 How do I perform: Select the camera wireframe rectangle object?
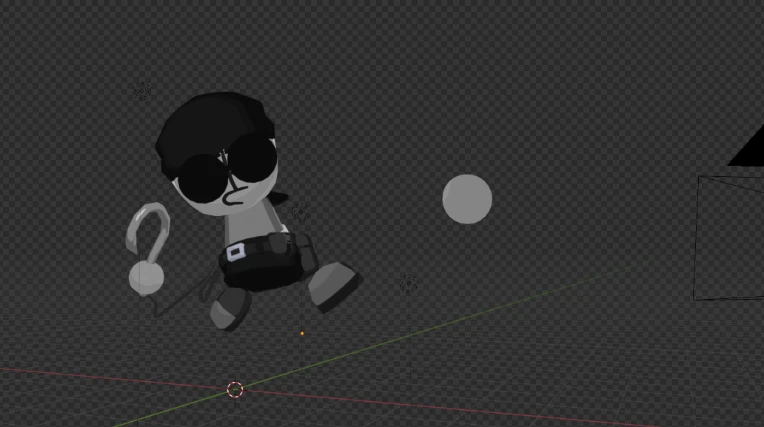729,237
